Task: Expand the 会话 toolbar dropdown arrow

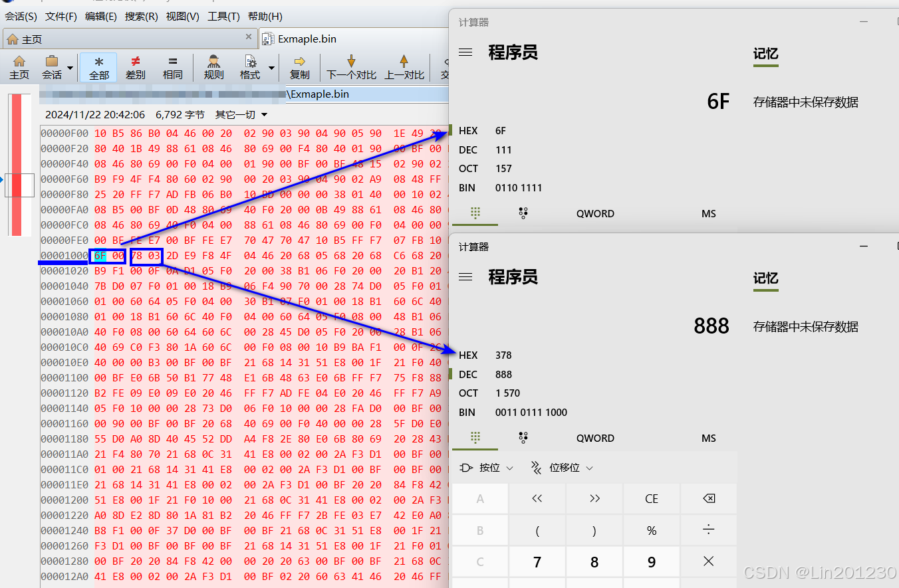Action: (70, 68)
